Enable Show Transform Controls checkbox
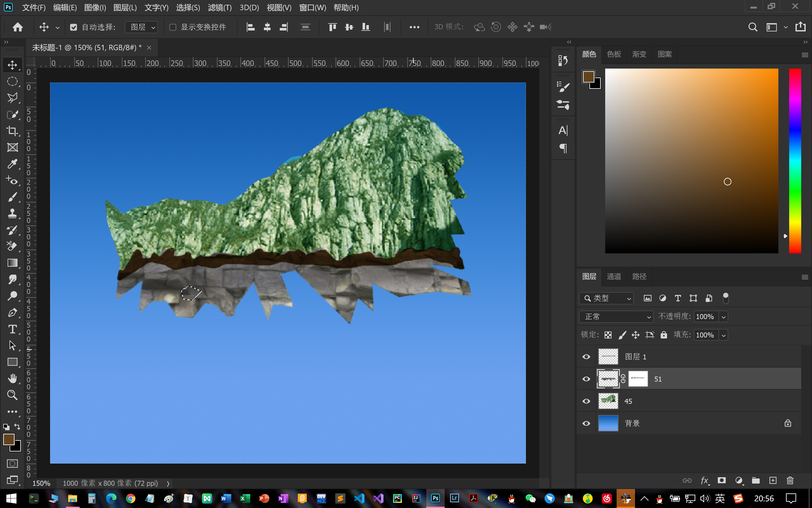The width and height of the screenshot is (812, 508). pos(173,27)
